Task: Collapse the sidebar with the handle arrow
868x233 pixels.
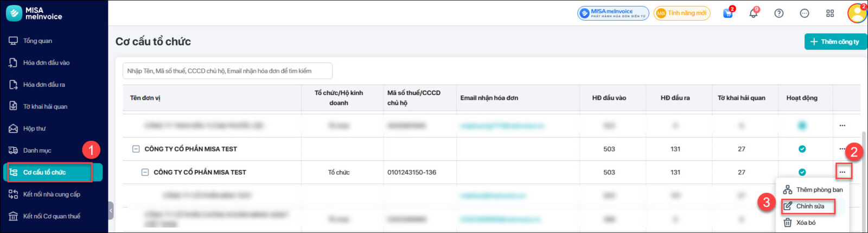Action: point(111,210)
